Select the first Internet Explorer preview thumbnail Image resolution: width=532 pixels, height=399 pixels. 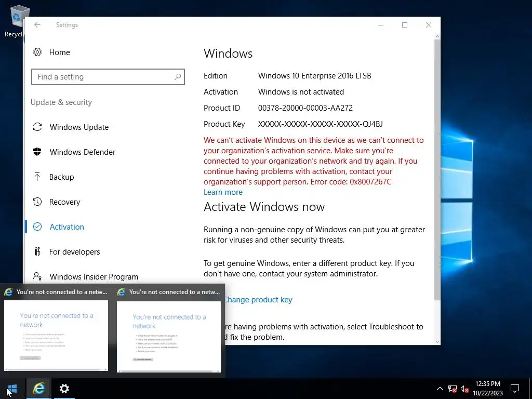[x=56, y=336]
